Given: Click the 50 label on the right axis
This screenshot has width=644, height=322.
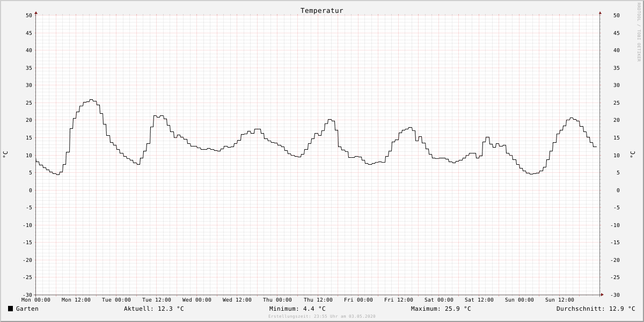Looking at the screenshot, I should click(617, 16).
